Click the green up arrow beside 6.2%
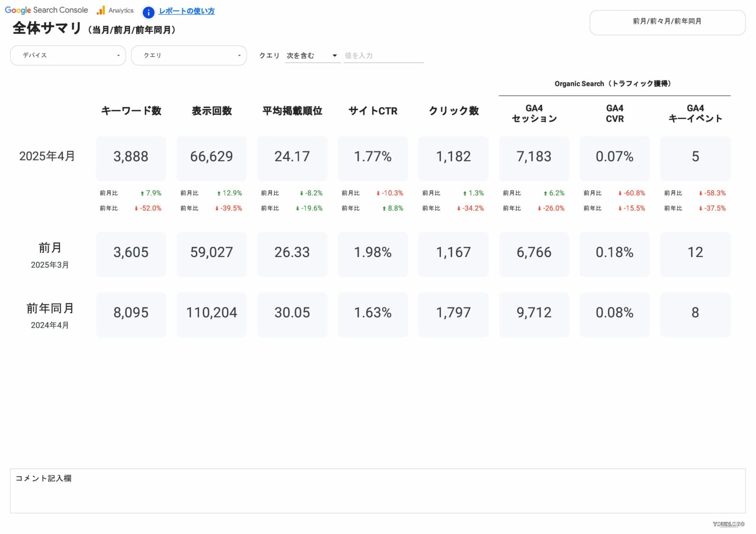Image resolution: width=756 pixels, height=534 pixels. (x=545, y=194)
